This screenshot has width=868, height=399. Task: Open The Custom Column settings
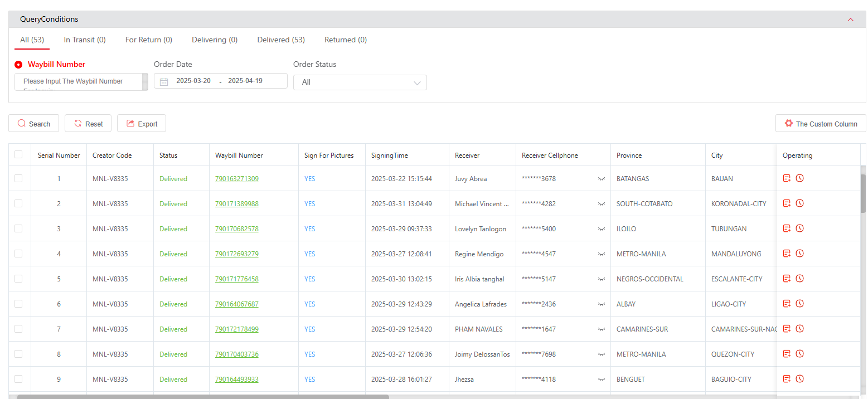pos(820,124)
